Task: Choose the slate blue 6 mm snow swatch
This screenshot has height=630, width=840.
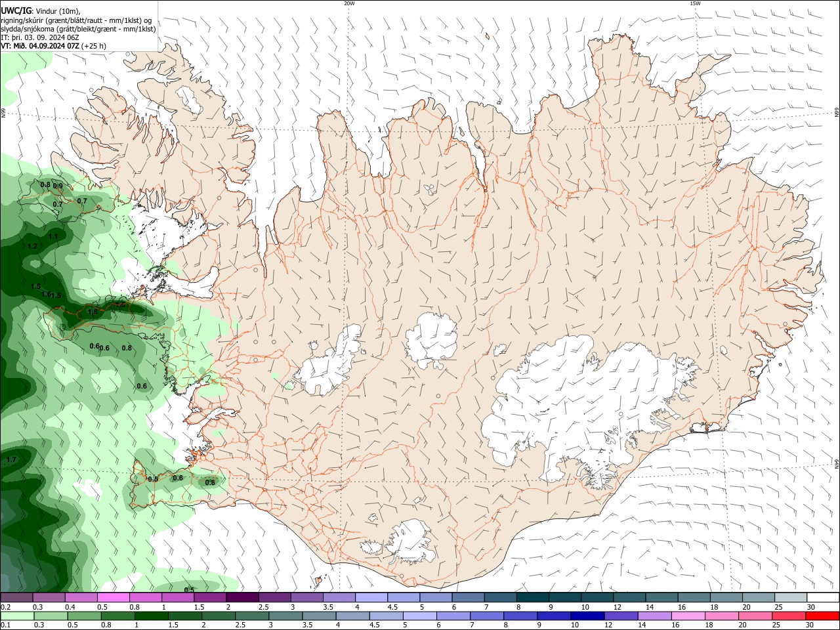Action: 468,598
